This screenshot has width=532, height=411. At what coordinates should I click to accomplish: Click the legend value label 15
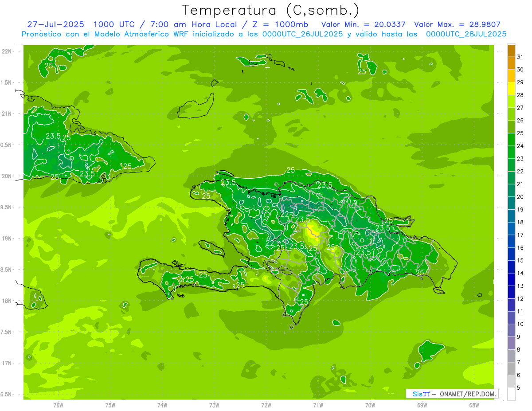tap(520, 260)
